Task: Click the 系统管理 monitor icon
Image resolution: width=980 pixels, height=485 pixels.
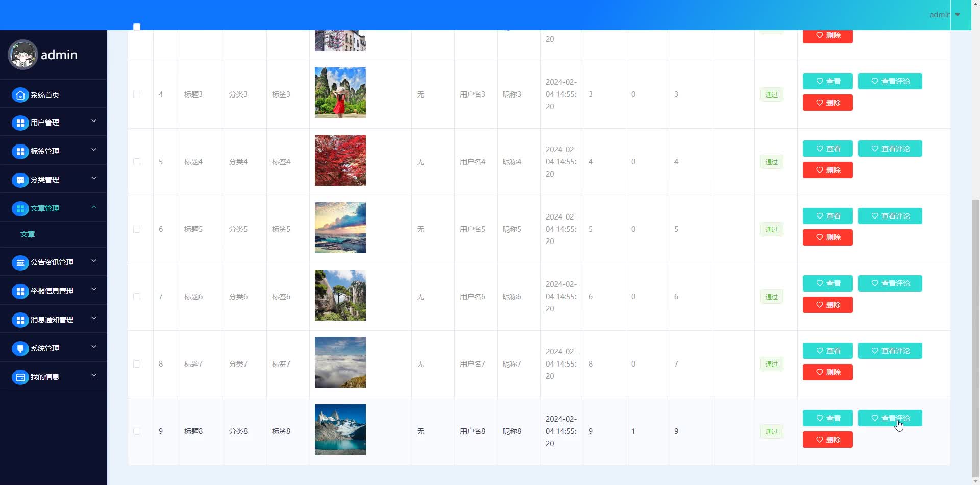Action: click(20, 349)
